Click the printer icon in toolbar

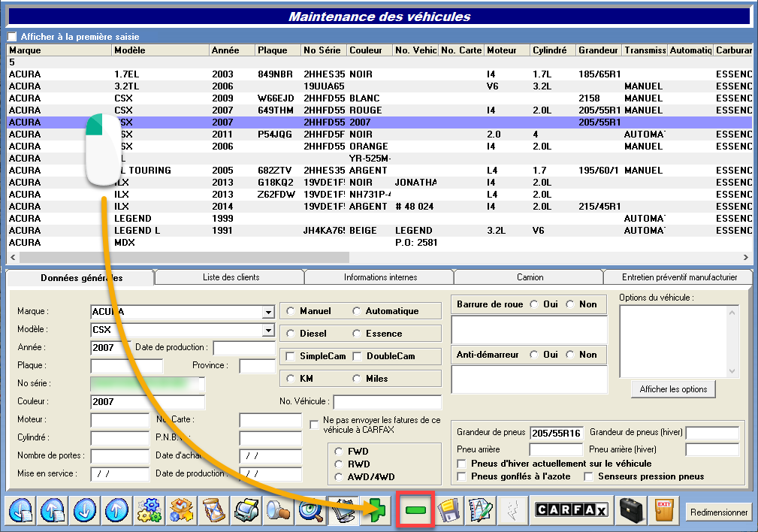point(246,509)
